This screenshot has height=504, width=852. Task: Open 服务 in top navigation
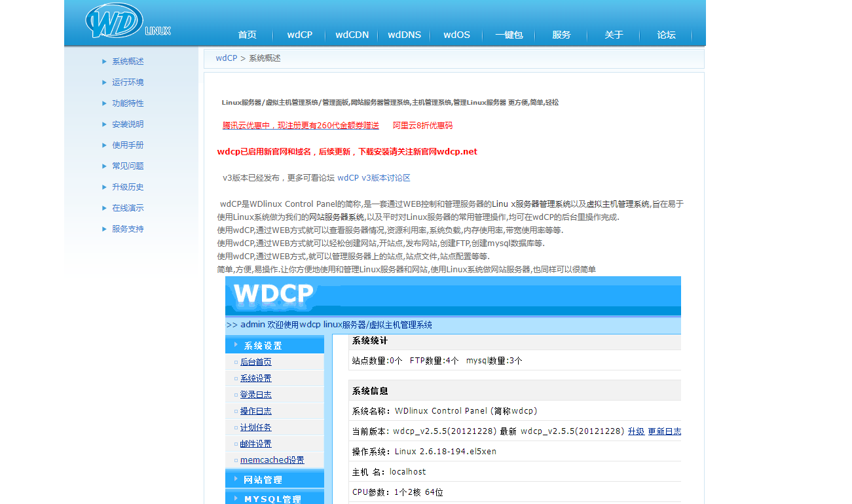click(x=562, y=35)
